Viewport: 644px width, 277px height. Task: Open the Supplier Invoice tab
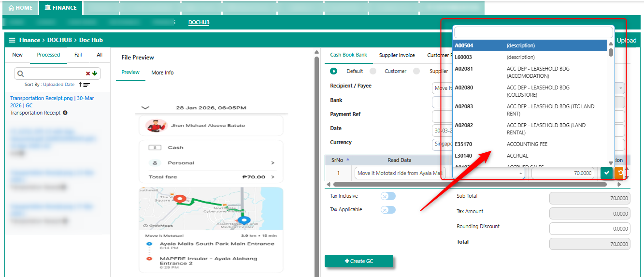point(397,55)
